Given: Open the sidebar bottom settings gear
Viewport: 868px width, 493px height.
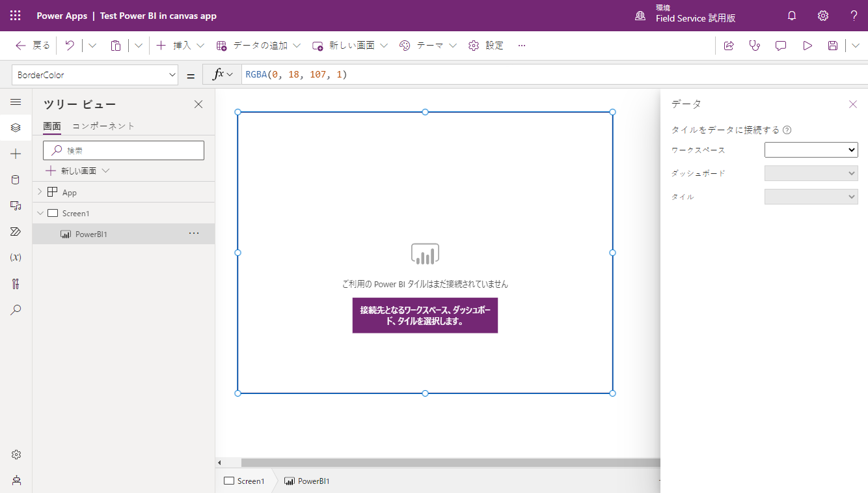Looking at the screenshot, I should click(x=16, y=455).
